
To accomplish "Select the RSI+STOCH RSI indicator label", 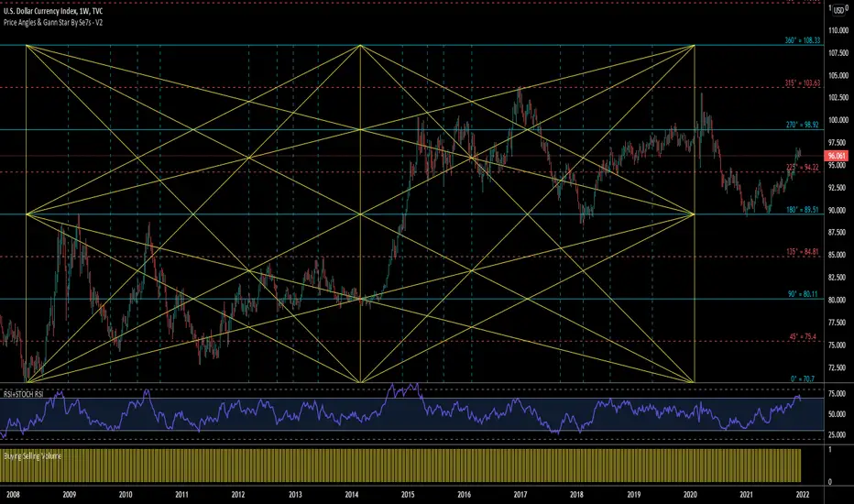I will (24, 393).
